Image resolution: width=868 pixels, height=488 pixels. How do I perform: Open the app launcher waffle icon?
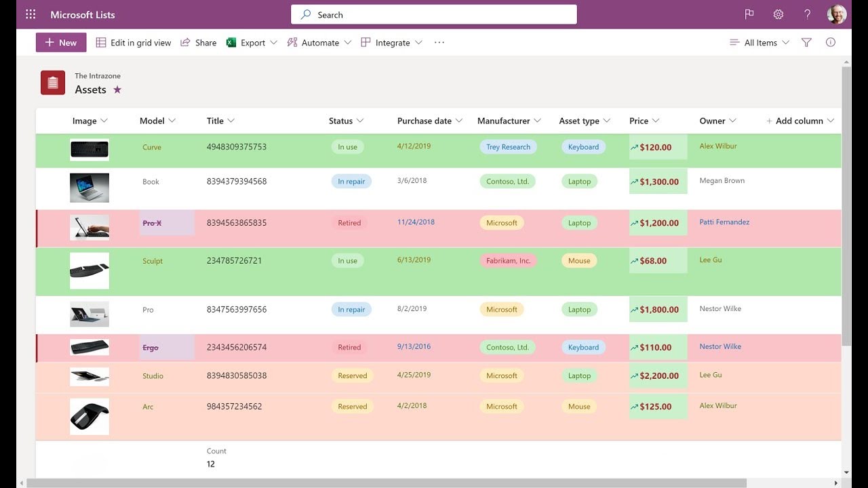click(x=31, y=14)
